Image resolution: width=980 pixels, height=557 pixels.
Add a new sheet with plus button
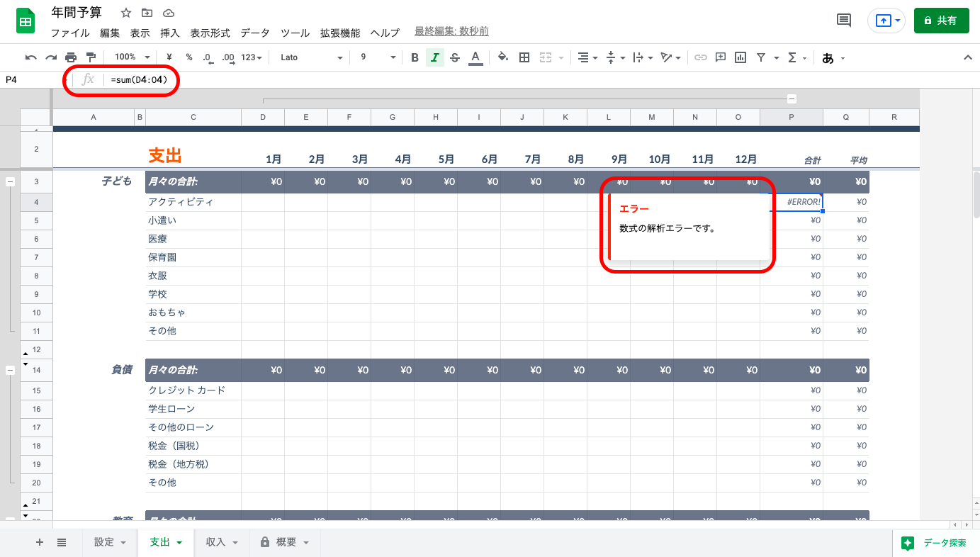[40, 542]
